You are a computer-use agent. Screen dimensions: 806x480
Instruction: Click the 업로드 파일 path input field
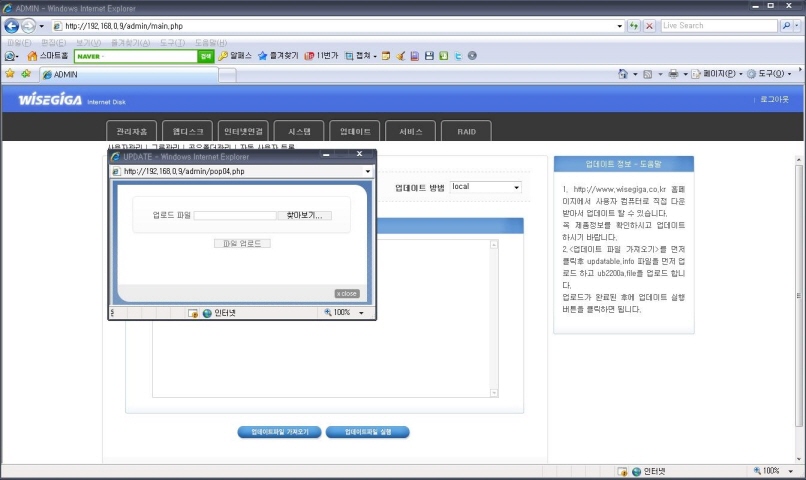click(x=235, y=215)
